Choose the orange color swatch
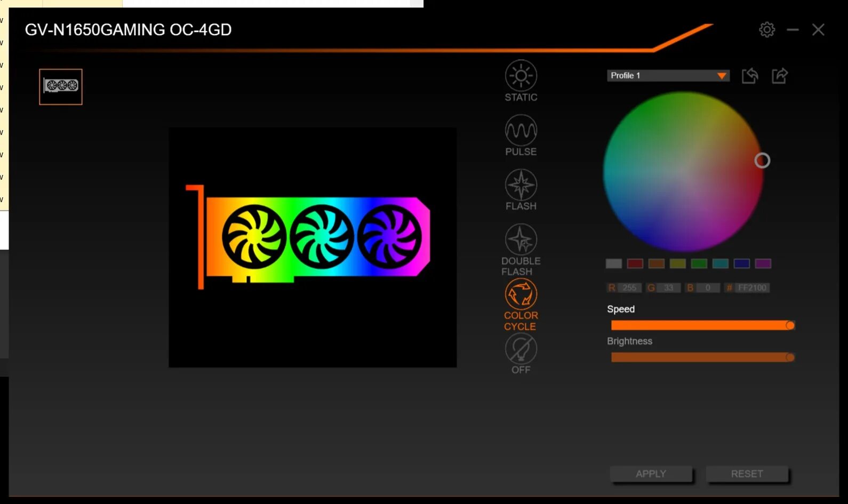This screenshot has width=848, height=504. pyautogui.click(x=657, y=263)
